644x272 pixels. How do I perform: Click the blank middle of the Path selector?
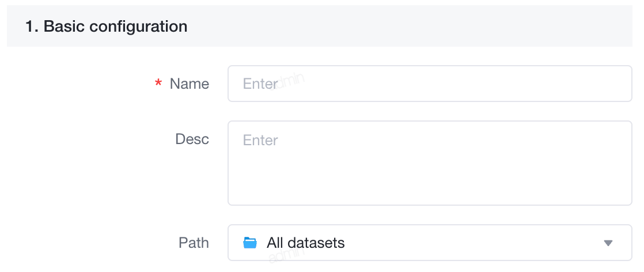point(472,243)
